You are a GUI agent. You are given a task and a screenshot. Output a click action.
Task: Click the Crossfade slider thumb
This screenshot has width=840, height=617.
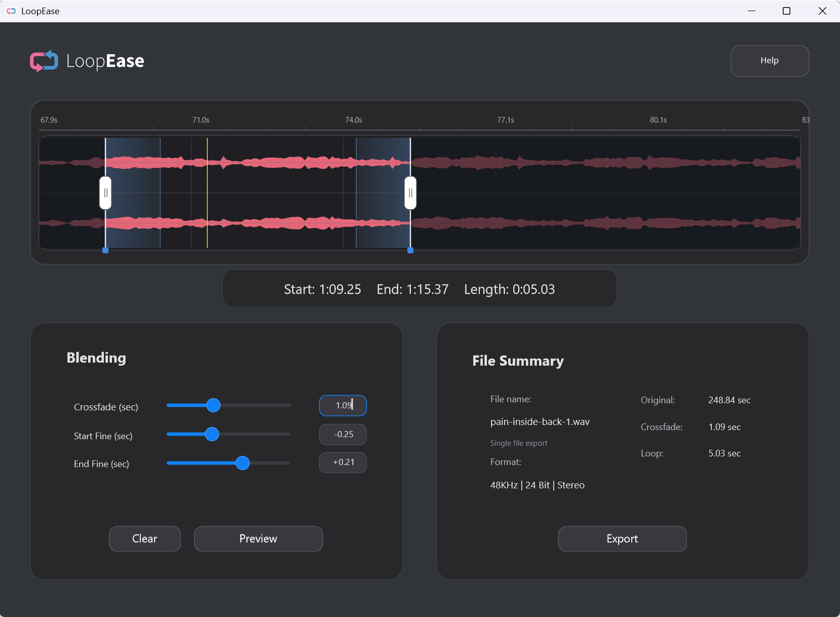pyautogui.click(x=213, y=405)
